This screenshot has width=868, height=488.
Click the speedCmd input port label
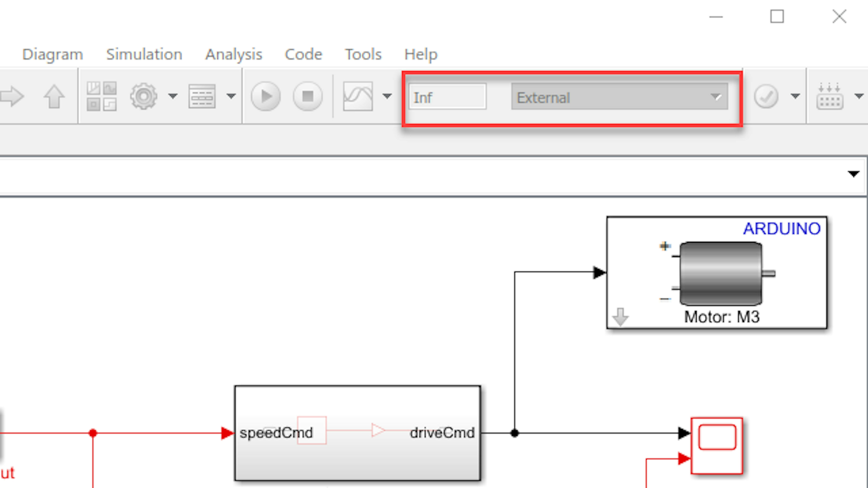(276, 433)
